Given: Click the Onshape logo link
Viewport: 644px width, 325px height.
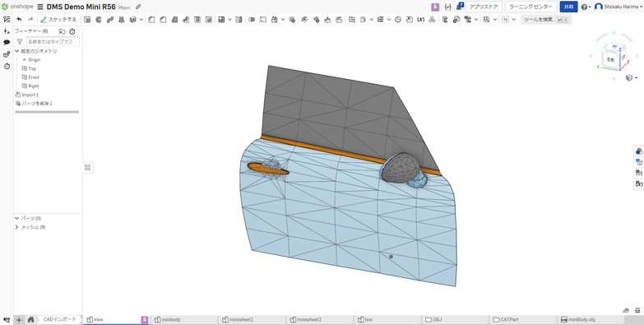Looking at the screenshot, I should [x=17, y=7].
